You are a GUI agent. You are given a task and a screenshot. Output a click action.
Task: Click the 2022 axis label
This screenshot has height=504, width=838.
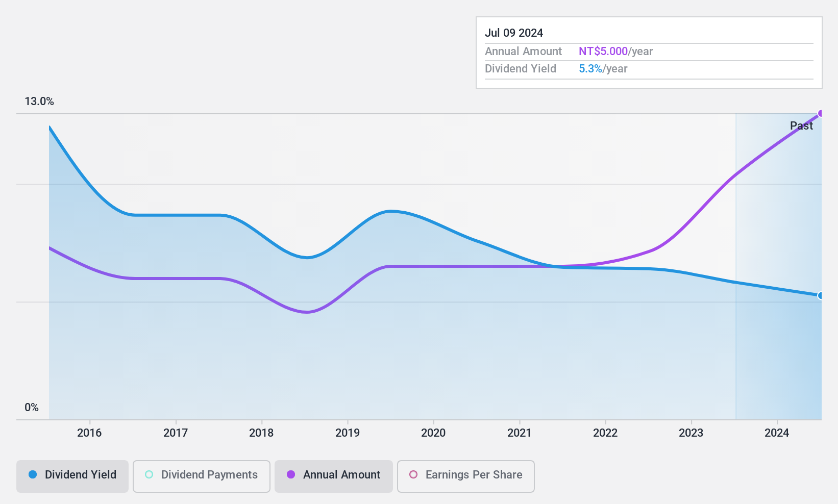(x=605, y=433)
